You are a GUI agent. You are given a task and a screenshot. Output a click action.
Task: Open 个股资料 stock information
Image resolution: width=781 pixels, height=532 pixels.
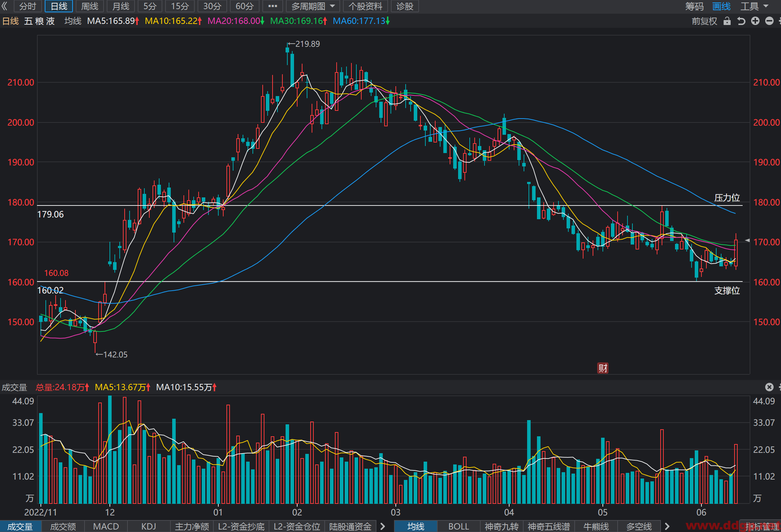[365, 6]
